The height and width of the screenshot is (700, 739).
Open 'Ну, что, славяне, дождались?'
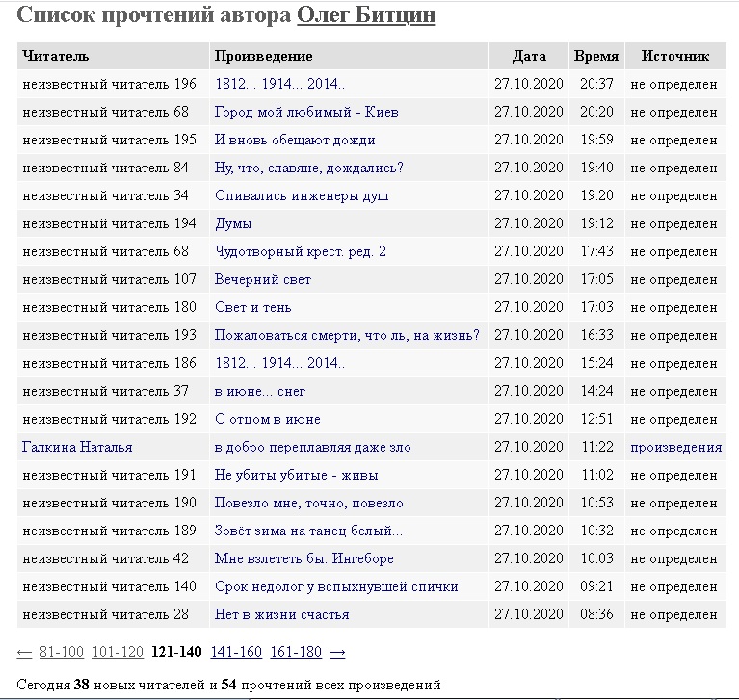(x=309, y=168)
